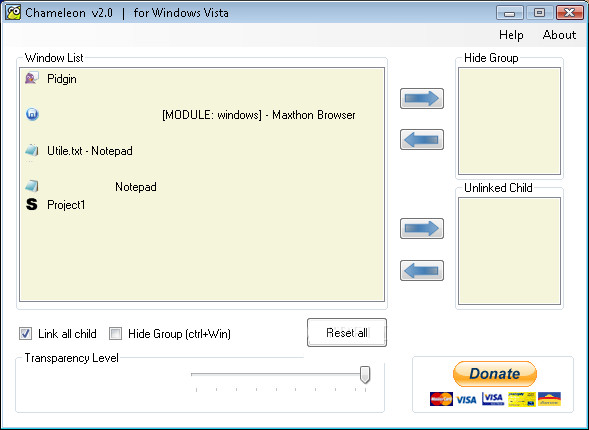
Task: Remove window from Hide Group with left arrow
Action: click(422, 140)
